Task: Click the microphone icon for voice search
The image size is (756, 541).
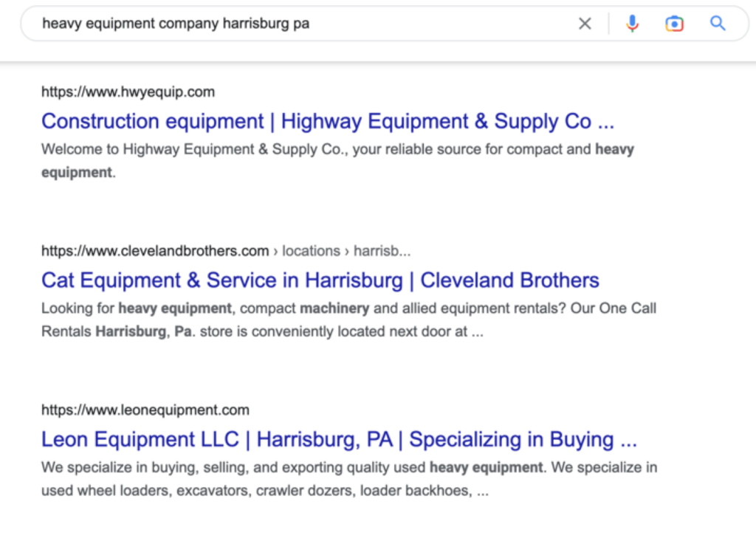Action: 632,23
